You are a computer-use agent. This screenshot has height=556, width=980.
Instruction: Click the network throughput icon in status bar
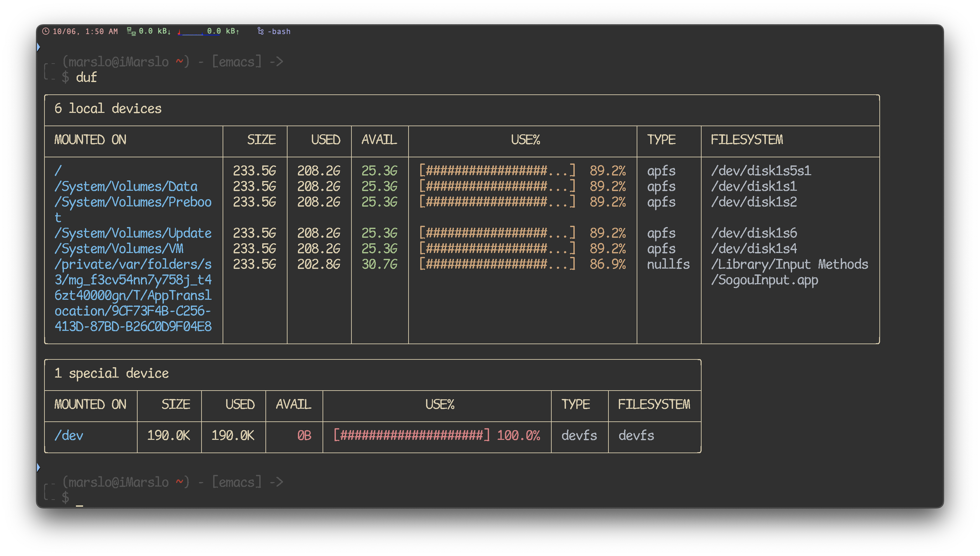pos(131,31)
